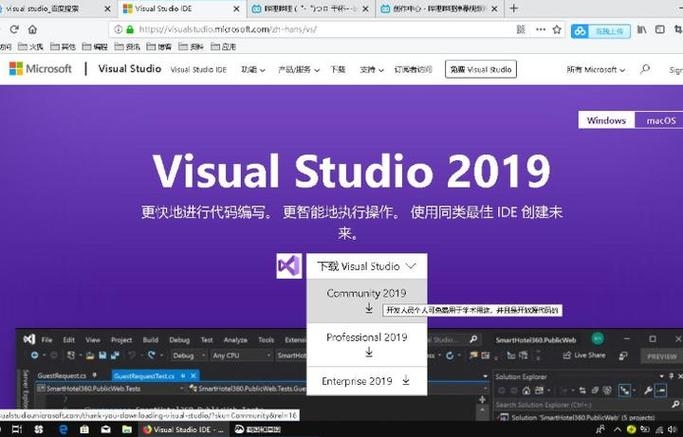Switch to the third bilibili tab
The height and width of the screenshot is (437, 683).
(311, 9)
